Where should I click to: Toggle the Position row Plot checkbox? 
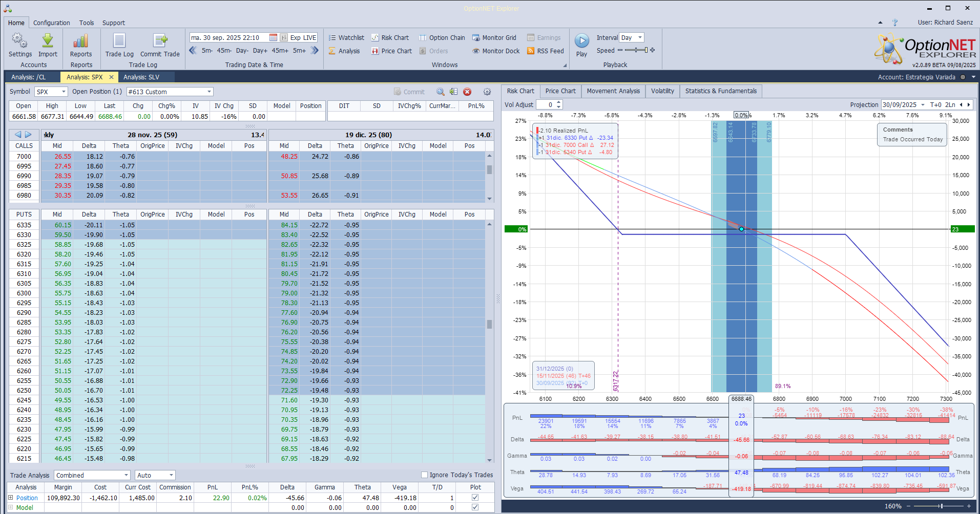475,498
